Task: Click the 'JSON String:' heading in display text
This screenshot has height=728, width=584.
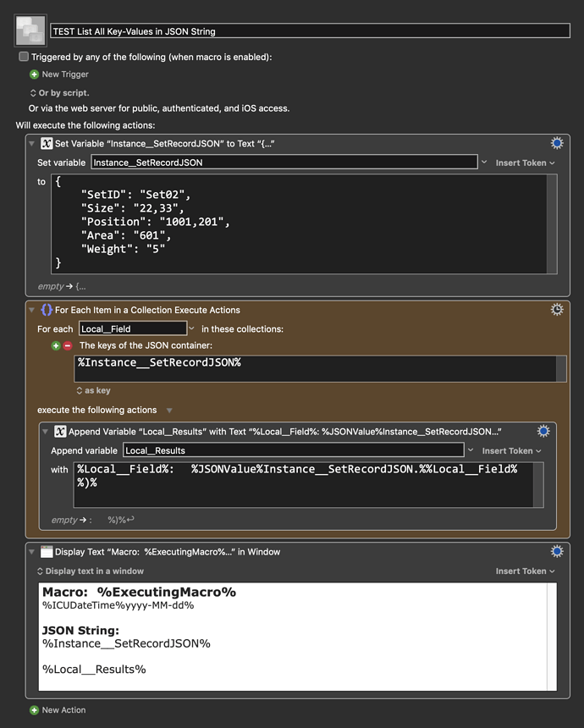Action: click(80, 631)
